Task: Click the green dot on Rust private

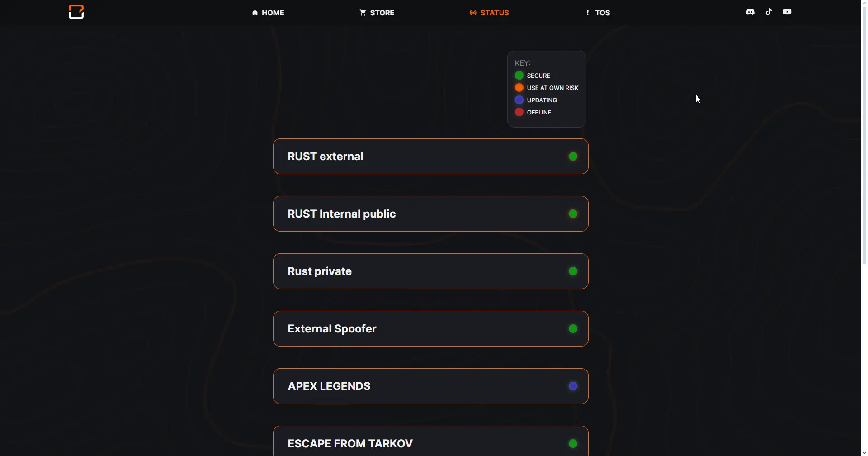Action: click(573, 271)
